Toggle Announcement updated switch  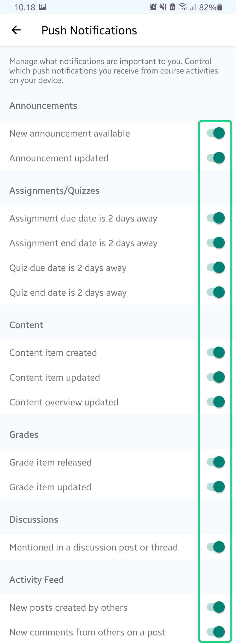[x=216, y=158]
